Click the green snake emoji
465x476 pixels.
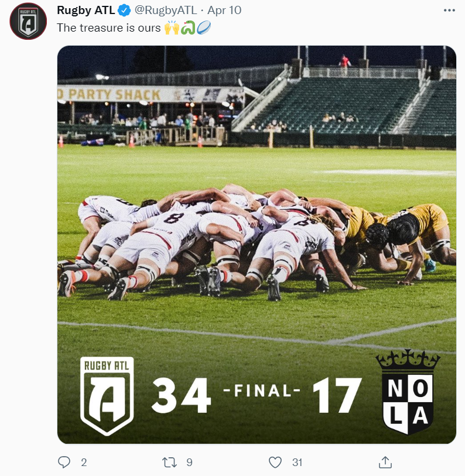point(188,28)
